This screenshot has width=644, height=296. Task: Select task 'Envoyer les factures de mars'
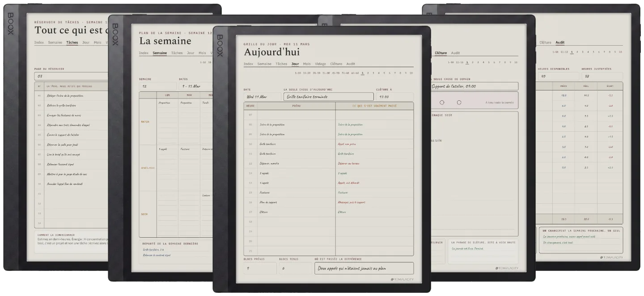[64, 116]
